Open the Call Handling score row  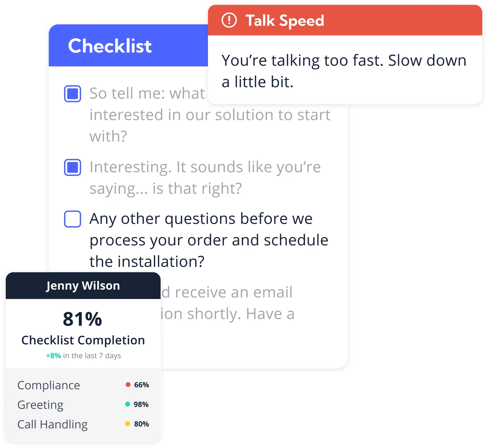click(83, 424)
